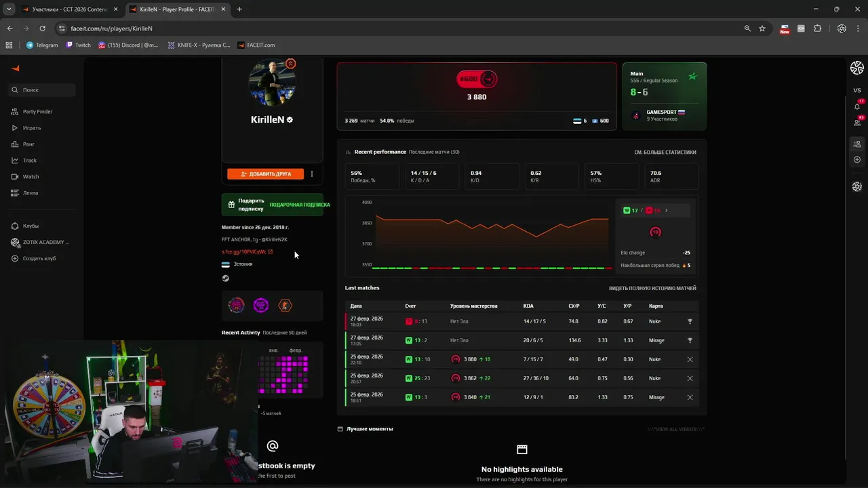Screen dimensions: 868x488
Task: Click the FACEIT logo in the sidebar
Action: [15, 68]
